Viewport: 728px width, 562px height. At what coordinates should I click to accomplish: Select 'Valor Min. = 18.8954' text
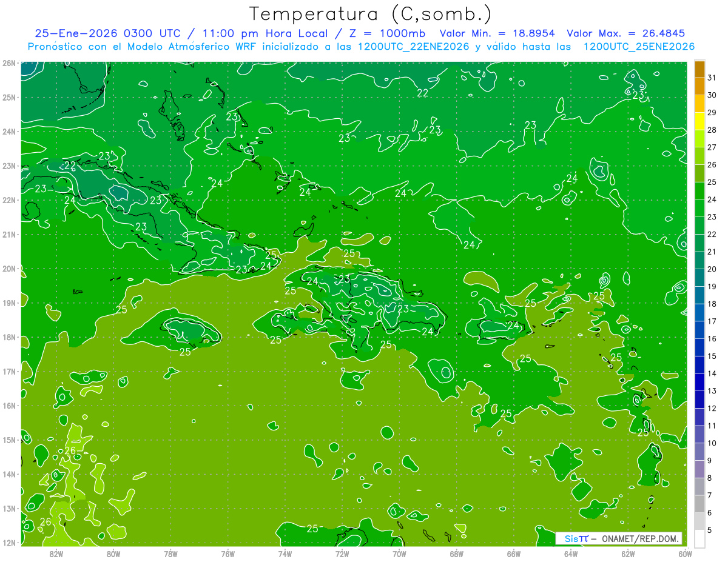point(497,33)
